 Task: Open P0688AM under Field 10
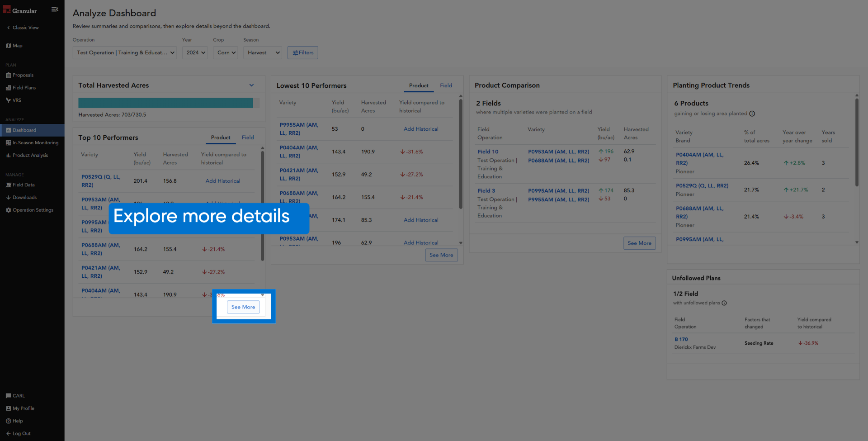[x=558, y=161]
